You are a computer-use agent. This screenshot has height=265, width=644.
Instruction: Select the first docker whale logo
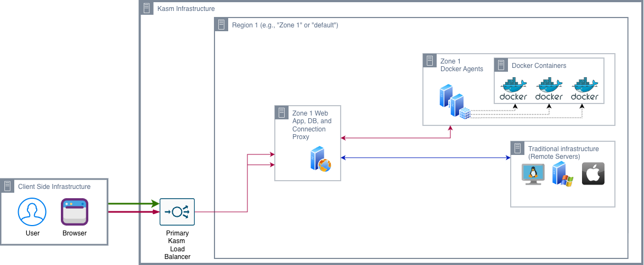tap(513, 89)
